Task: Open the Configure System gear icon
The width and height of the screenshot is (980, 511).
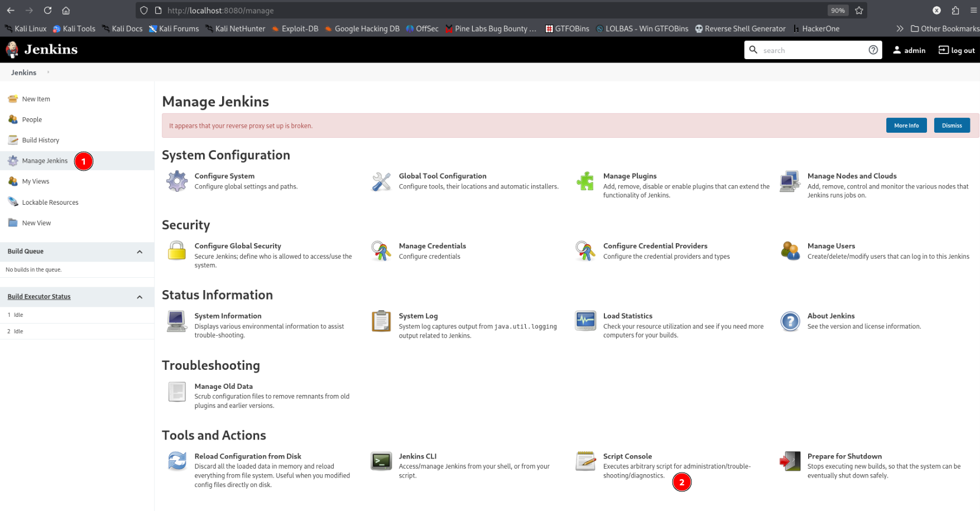Action: (177, 181)
